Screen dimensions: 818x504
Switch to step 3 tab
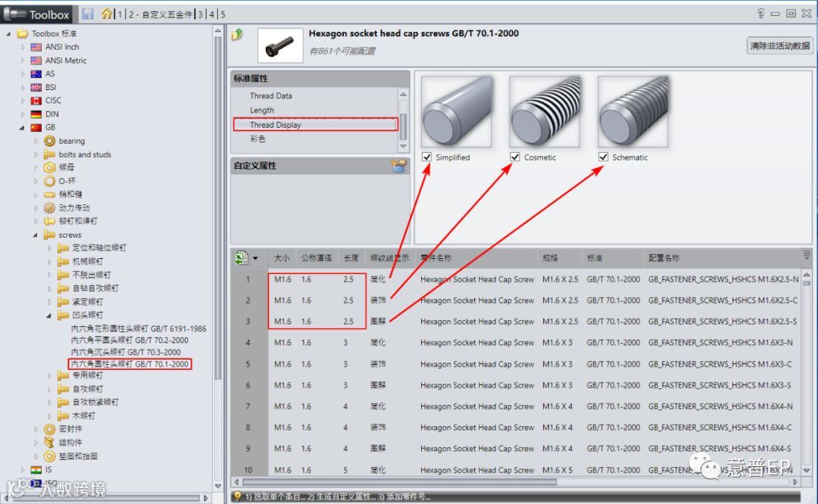pos(200,14)
